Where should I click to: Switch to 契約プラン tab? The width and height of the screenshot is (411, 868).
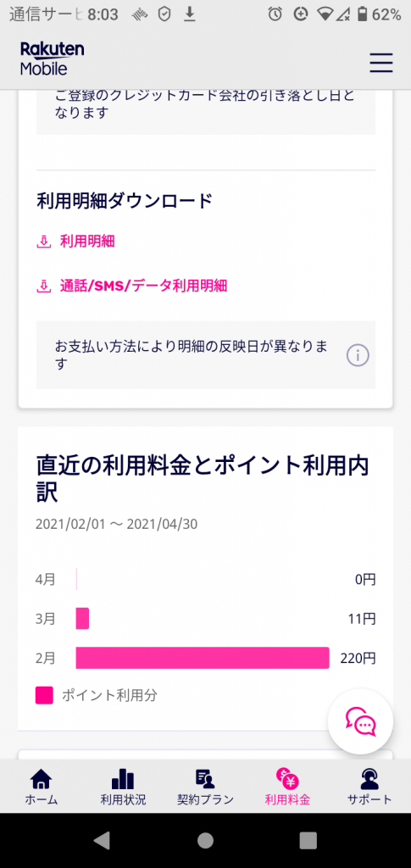click(x=205, y=786)
